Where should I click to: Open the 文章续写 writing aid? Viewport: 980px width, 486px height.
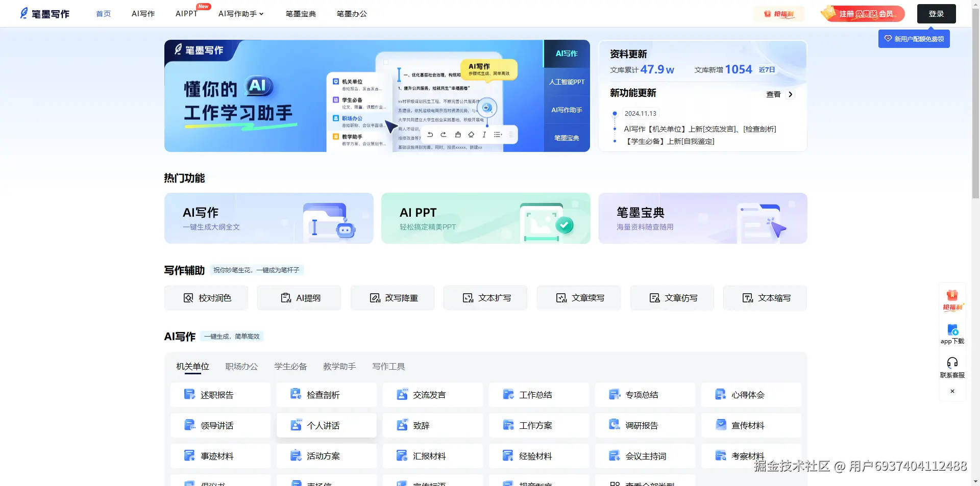[579, 298]
